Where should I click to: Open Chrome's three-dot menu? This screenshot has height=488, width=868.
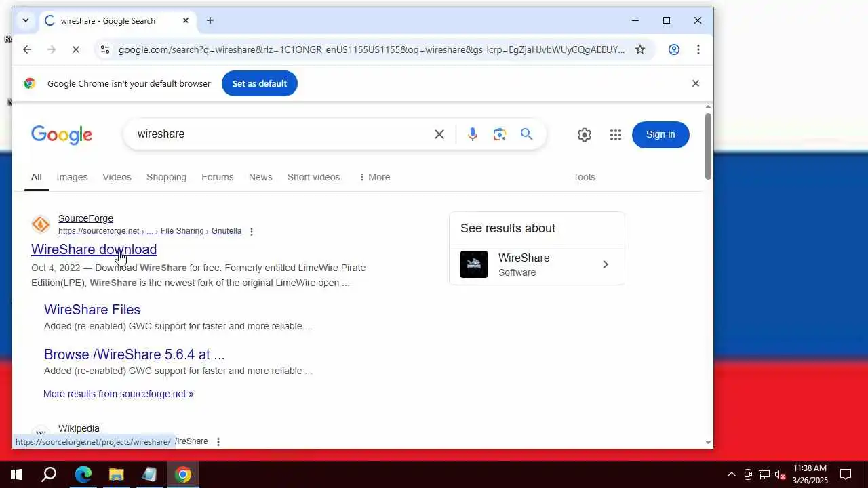(698, 49)
